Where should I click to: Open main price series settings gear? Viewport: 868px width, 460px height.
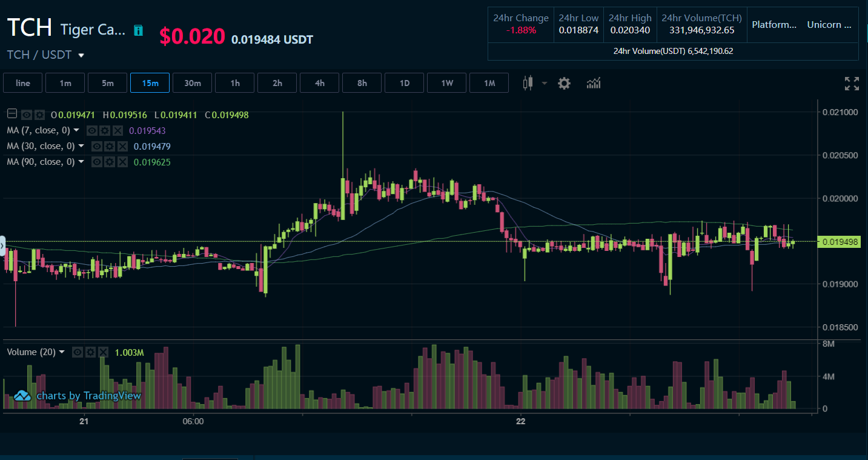(39, 115)
